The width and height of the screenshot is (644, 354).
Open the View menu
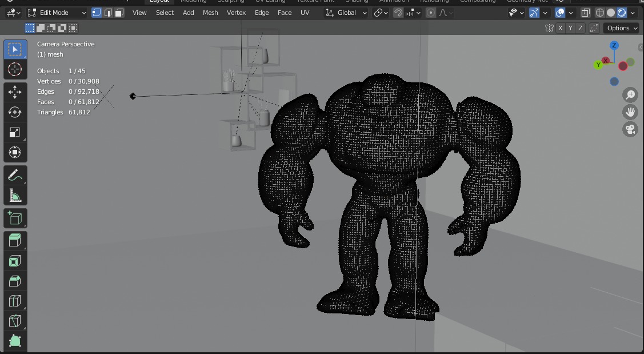click(139, 13)
